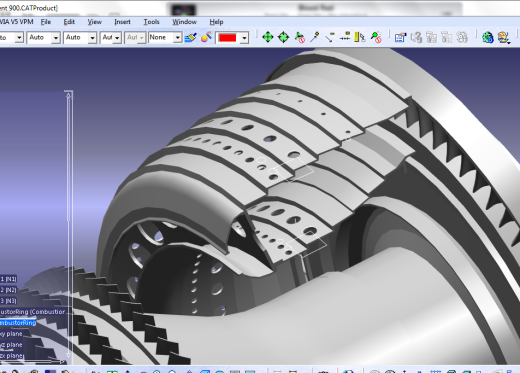Screen dimensions: 520x373
Task: Click the dimension arrows constraint icon
Action: tap(345, 37)
